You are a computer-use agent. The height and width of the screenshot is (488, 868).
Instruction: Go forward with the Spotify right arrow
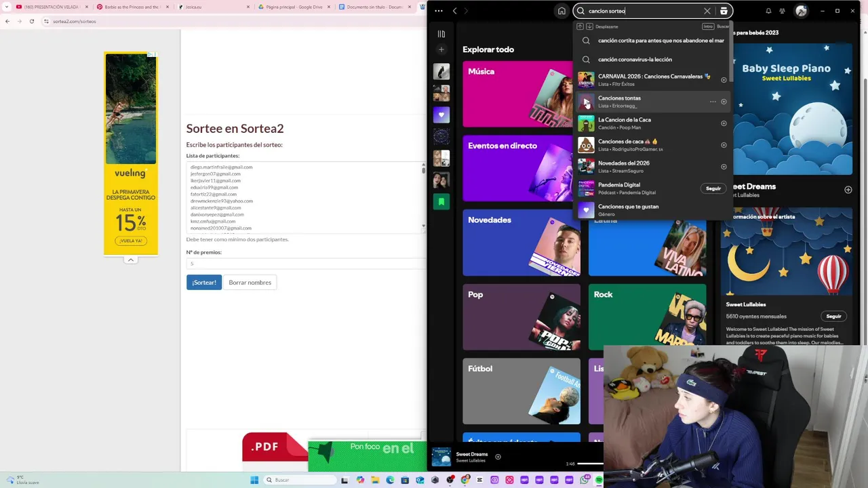point(466,11)
